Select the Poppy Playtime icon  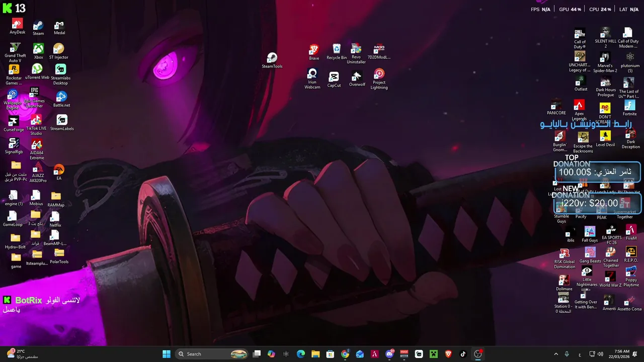point(631,277)
